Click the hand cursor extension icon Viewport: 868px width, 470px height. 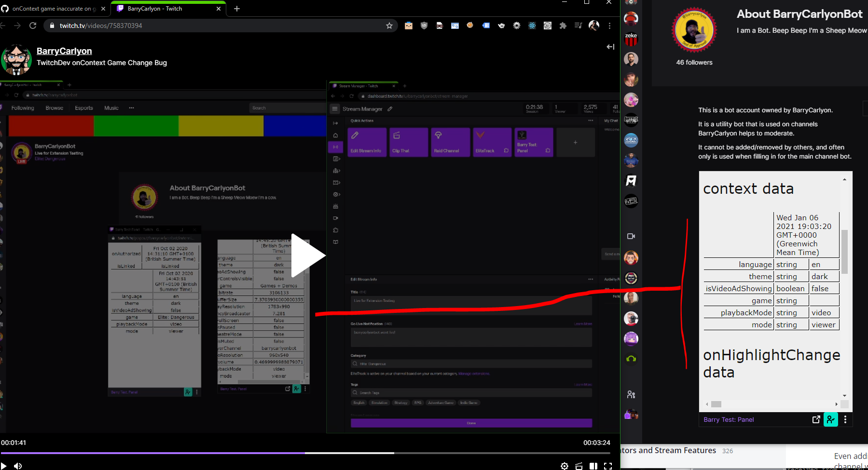click(x=501, y=26)
